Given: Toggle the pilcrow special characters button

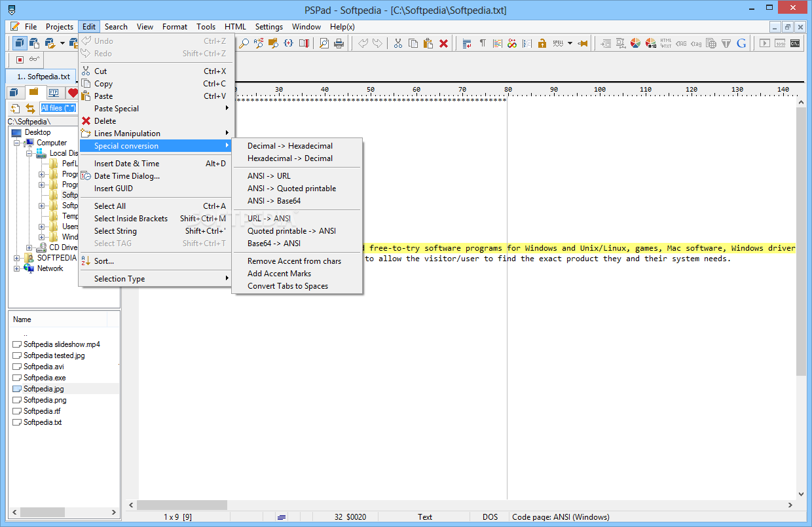Looking at the screenshot, I should pos(482,43).
